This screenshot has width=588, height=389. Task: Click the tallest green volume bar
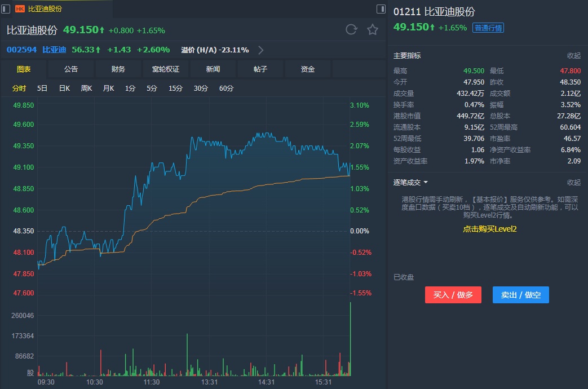[x=350, y=338]
